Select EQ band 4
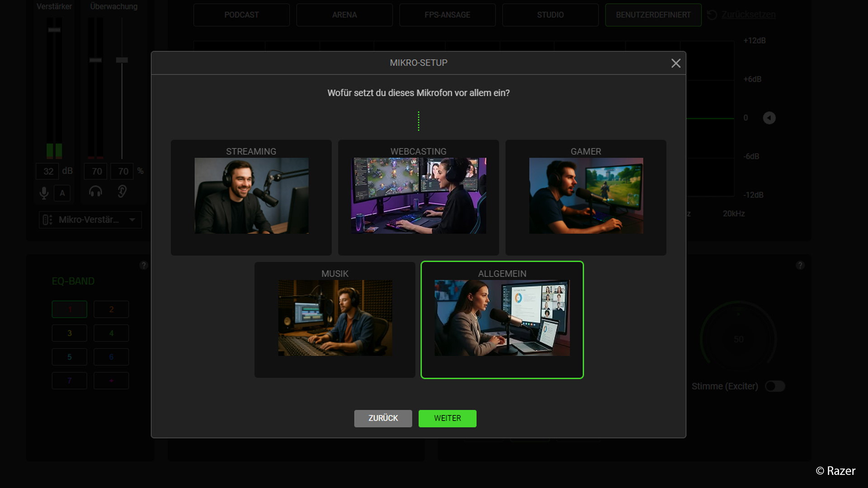Image resolution: width=868 pixels, height=488 pixels. pyautogui.click(x=111, y=333)
